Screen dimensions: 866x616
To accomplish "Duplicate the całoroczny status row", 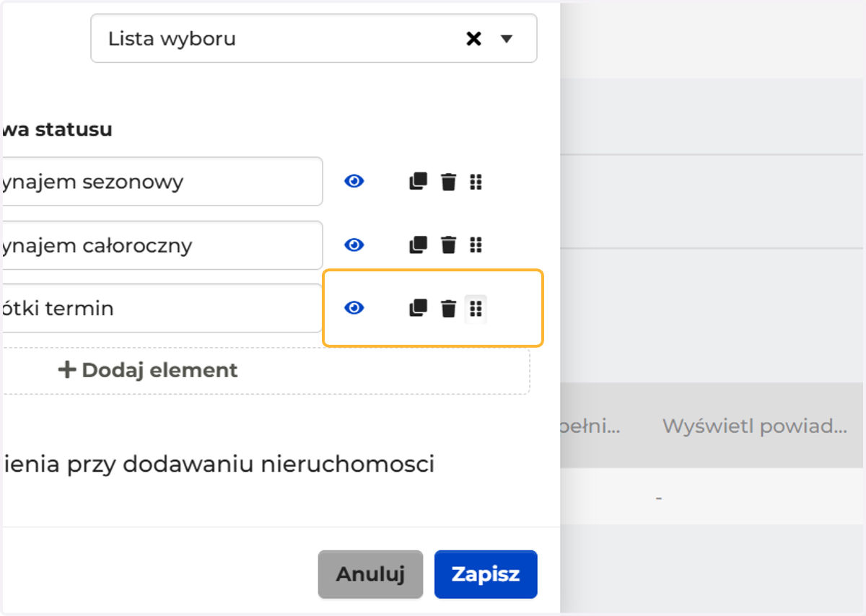I will (418, 245).
